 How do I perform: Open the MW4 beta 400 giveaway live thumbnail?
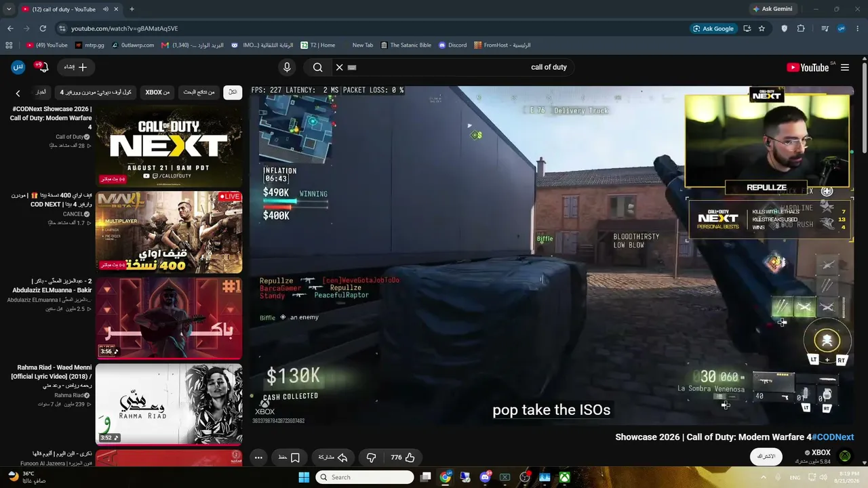168,232
